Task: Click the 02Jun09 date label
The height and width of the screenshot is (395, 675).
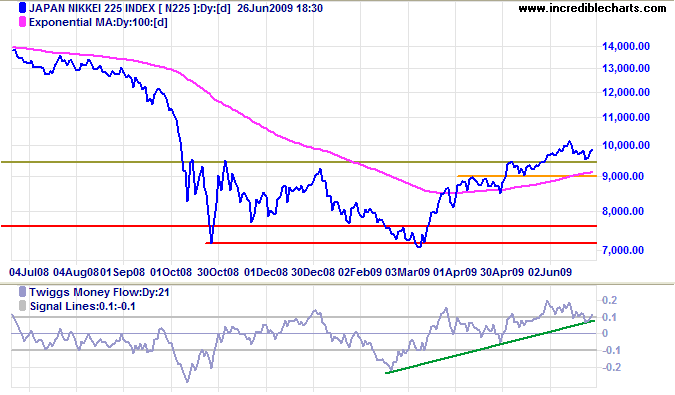Action: 550,272
